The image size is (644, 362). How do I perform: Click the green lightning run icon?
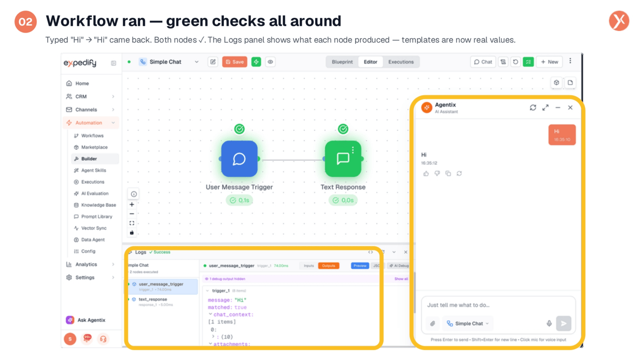coord(256,62)
